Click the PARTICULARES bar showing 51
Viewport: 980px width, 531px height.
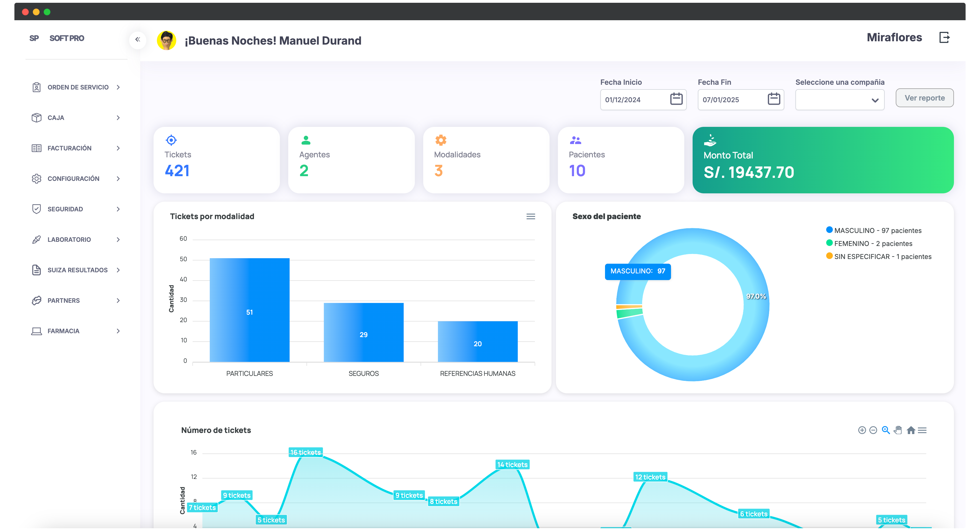coord(249,310)
